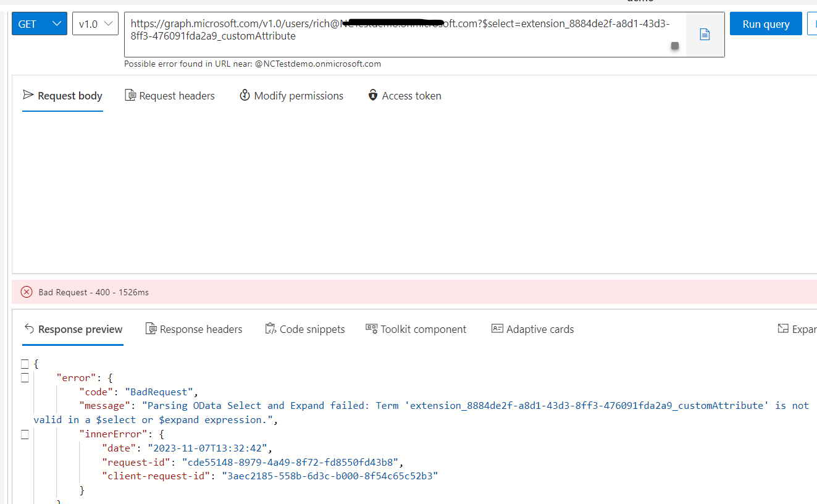The image size is (817, 504).
Task: Switch to the Request headers tab
Action: point(170,96)
